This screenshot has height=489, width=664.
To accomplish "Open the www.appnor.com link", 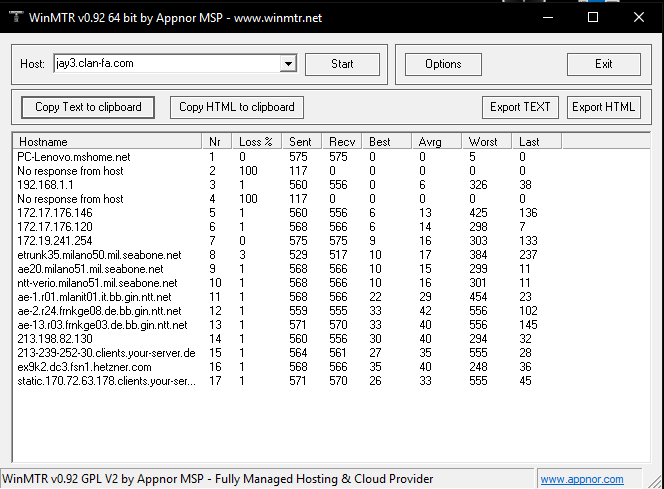I will tap(582, 479).
